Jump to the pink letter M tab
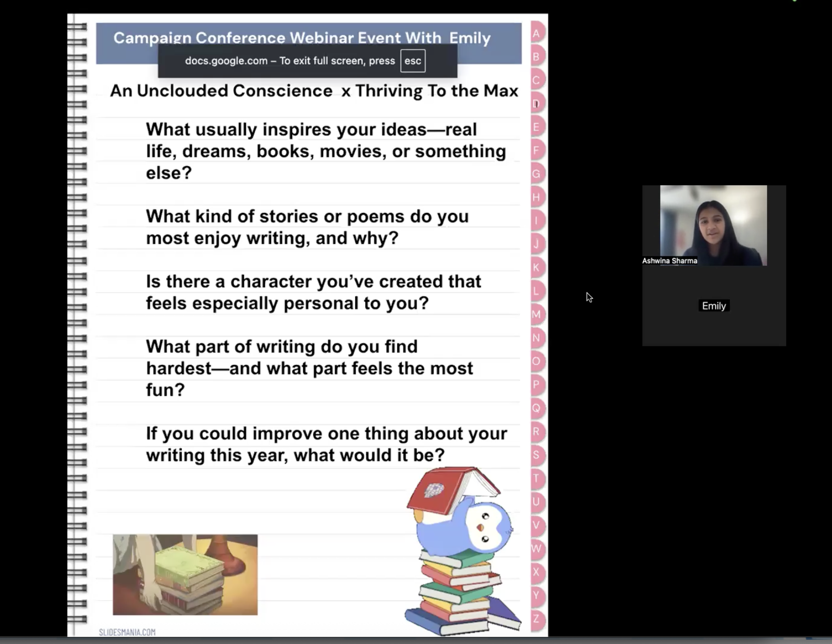Screen dimensions: 832x644 tap(536, 315)
